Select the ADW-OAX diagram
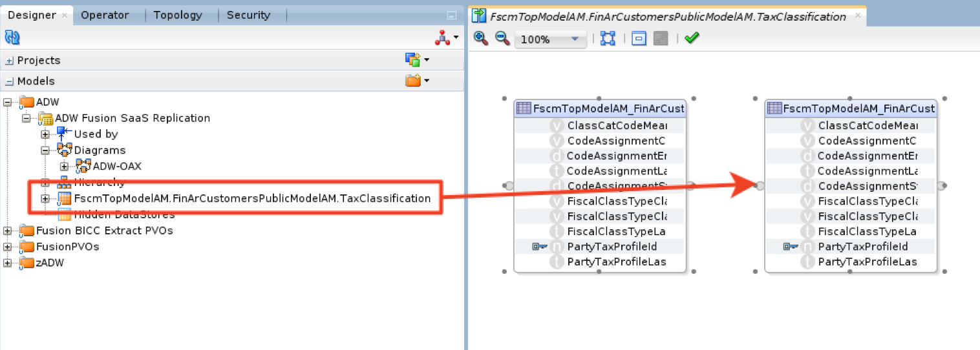 pos(117,167)
